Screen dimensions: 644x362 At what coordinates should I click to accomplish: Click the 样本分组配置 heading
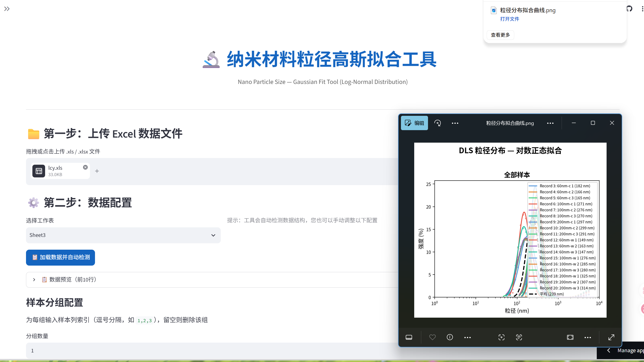click(x=54, y=303)
